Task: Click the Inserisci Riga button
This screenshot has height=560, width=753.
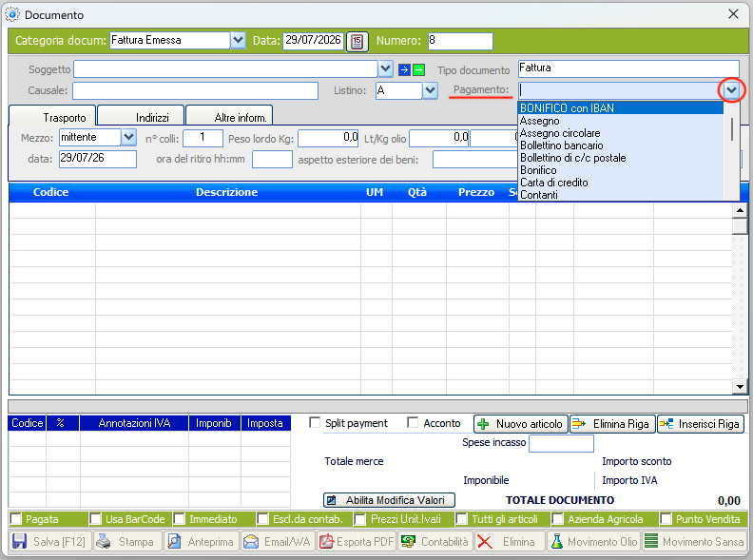Action: coord(701,424)
